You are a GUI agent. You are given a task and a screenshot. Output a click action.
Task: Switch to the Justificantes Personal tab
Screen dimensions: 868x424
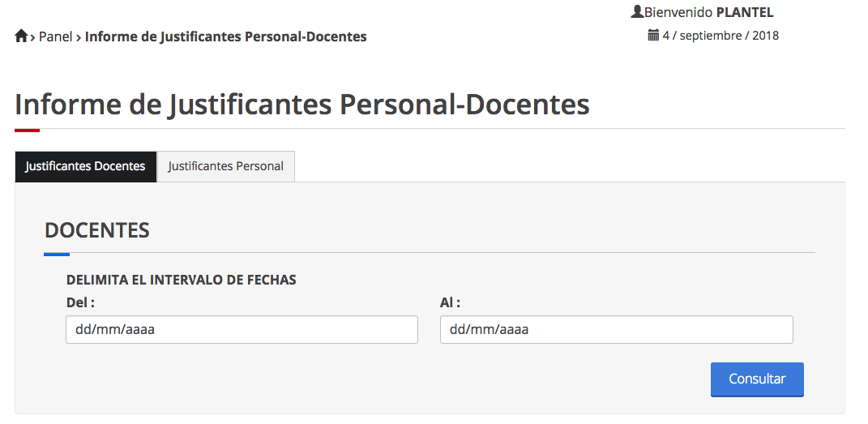[225, 166]
